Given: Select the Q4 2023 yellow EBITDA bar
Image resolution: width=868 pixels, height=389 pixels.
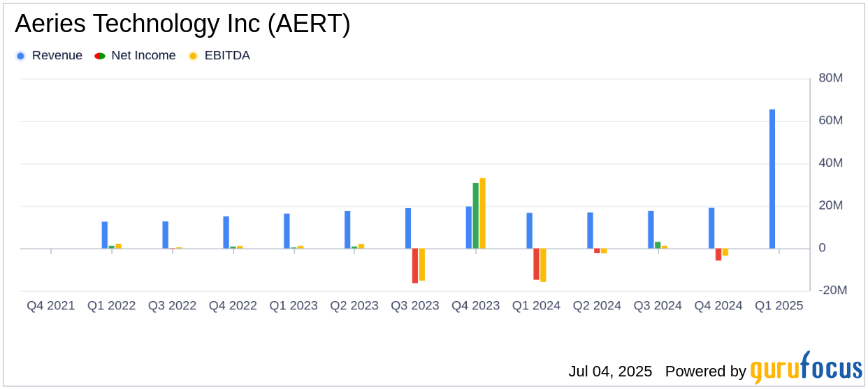Looking at the screenshot, I should pos(482,214).
